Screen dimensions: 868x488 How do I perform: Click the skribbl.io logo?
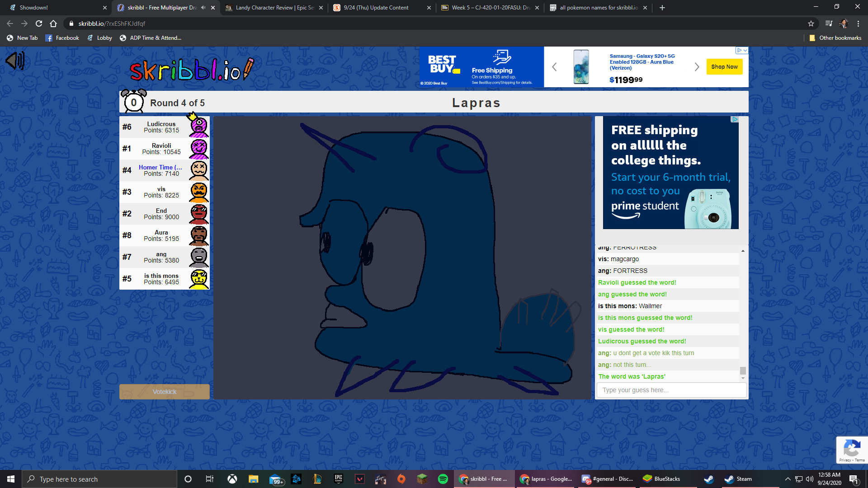tap(192, 70)
